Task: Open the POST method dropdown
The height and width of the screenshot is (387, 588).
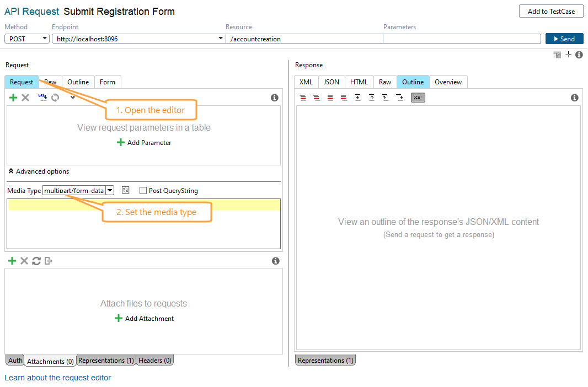Action: click(45, 39)
